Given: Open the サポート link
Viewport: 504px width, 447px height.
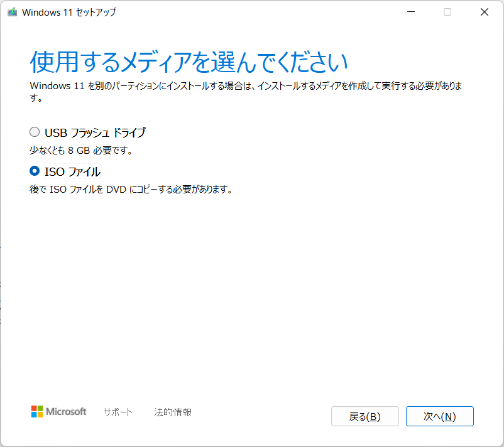Looking at the screenshot, I should [x=118, y=412].
